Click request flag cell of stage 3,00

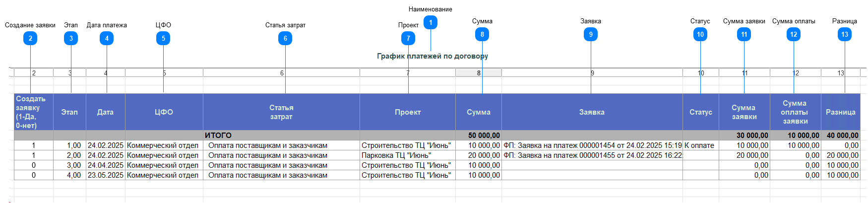(34, 165)
